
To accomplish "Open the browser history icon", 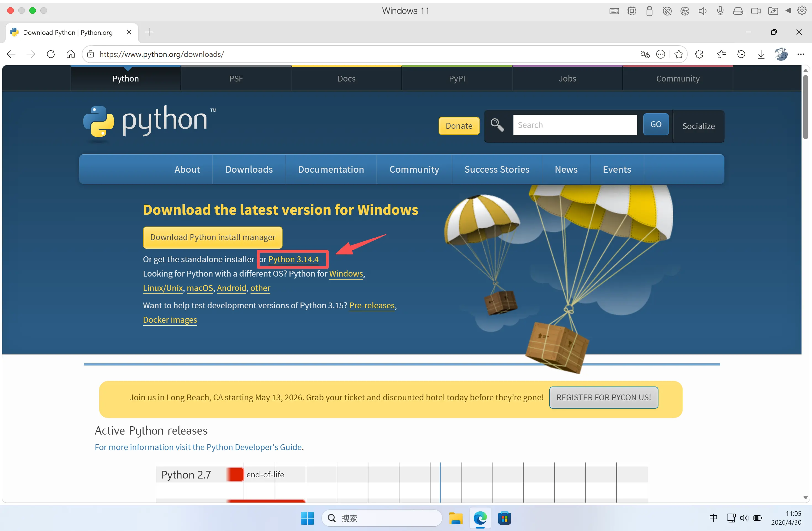I will point(741,54).
